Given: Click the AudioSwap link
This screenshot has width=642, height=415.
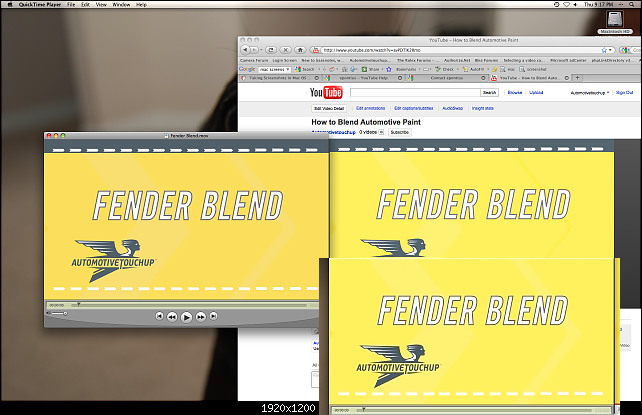Looking at the screenshot, I should tap(452, 108).
